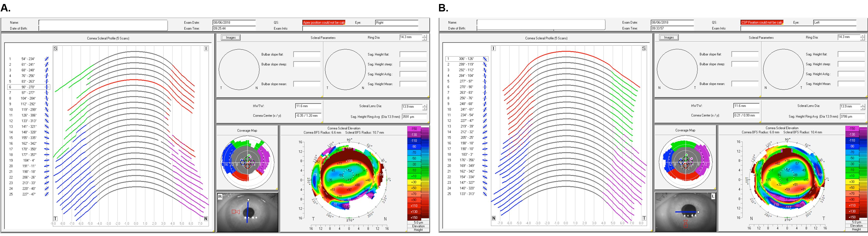Click the red camera icon on right eye image
The width and height of the screenshot is (868, 236).
(x=236, y=212)
